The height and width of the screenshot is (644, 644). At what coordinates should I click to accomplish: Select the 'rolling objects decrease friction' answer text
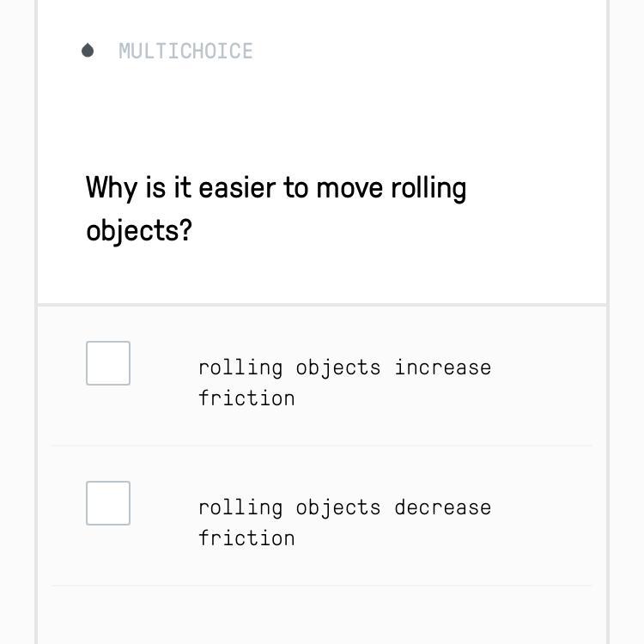(x=344, y=522)
